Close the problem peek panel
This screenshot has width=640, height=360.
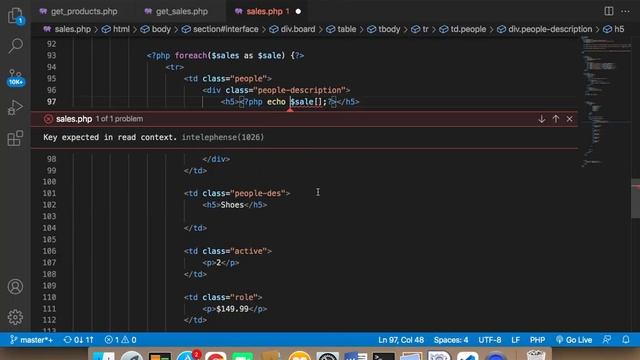[x=569, y=119]
